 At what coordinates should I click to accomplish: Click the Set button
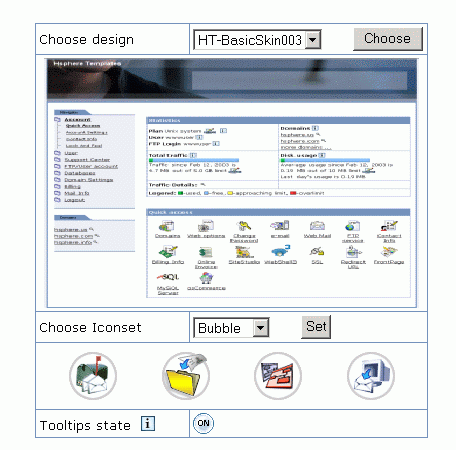316,327
